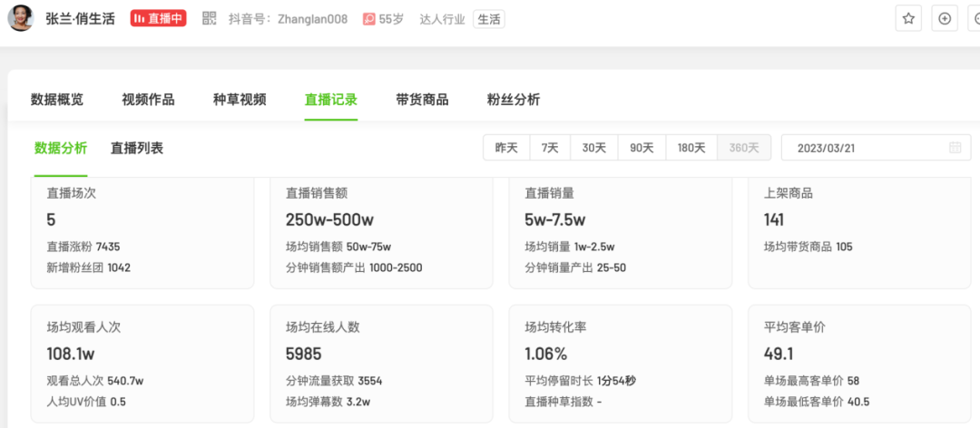Image resolution: width=980 pixels, height=428 pixels.
Task: Click the age icon beside 55岁
Action: 369,19
